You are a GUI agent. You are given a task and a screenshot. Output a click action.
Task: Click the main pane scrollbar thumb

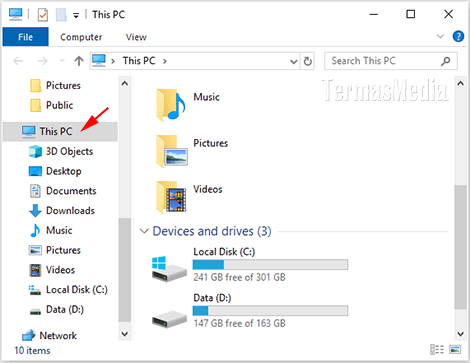click(460, 247)
